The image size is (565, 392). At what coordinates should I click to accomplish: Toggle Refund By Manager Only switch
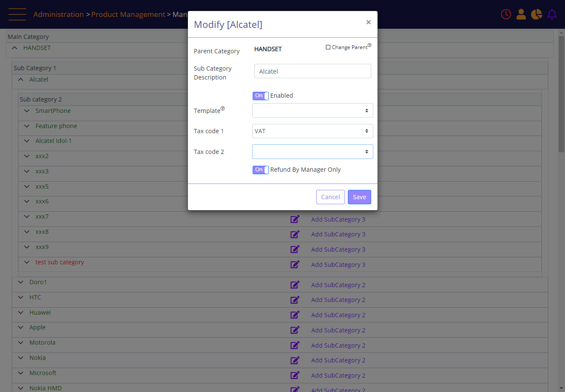click(260, 170)
